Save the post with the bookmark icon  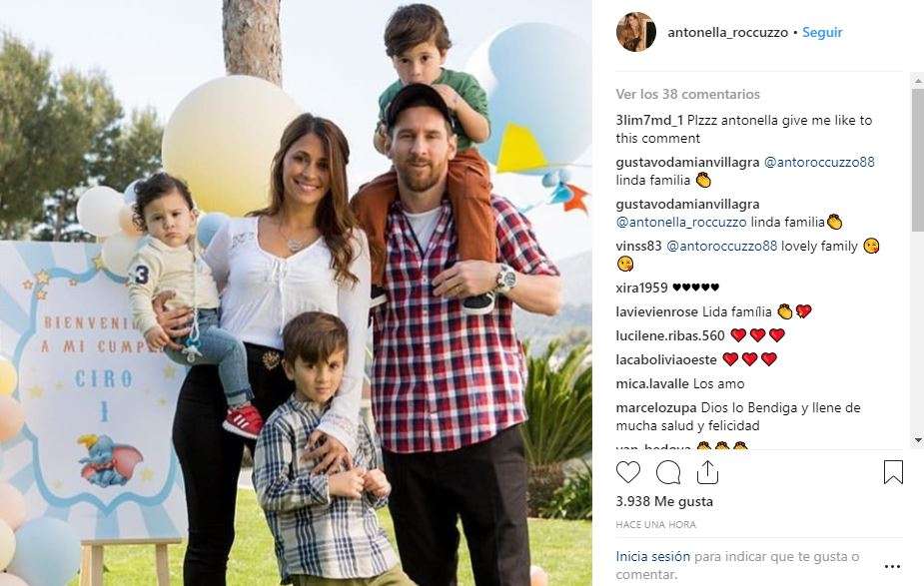click(893, 472)
